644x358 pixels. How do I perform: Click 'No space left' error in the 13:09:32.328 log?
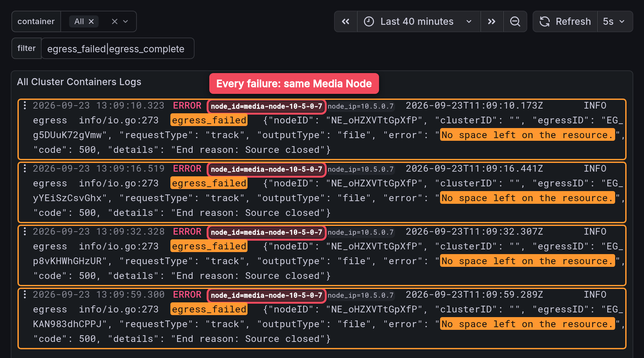click(x=527, y=261)
